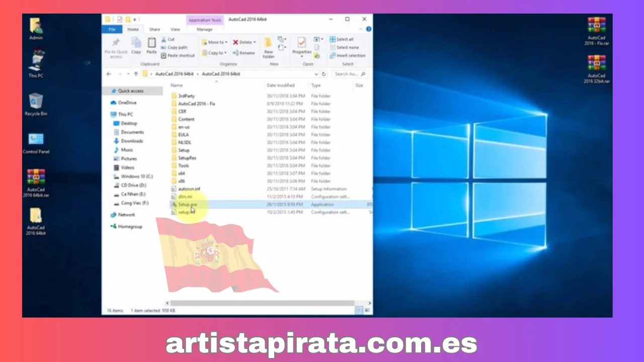Image resolution: width=644 pixels, height=362 pixels.
Task: Select Ca Nhan (E:) drive
Action: [132, 194]
